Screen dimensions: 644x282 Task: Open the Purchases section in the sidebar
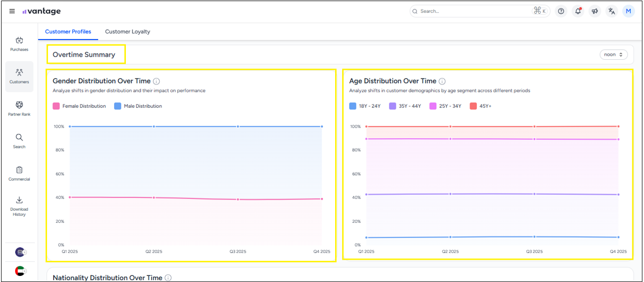[x=19, y=44]
